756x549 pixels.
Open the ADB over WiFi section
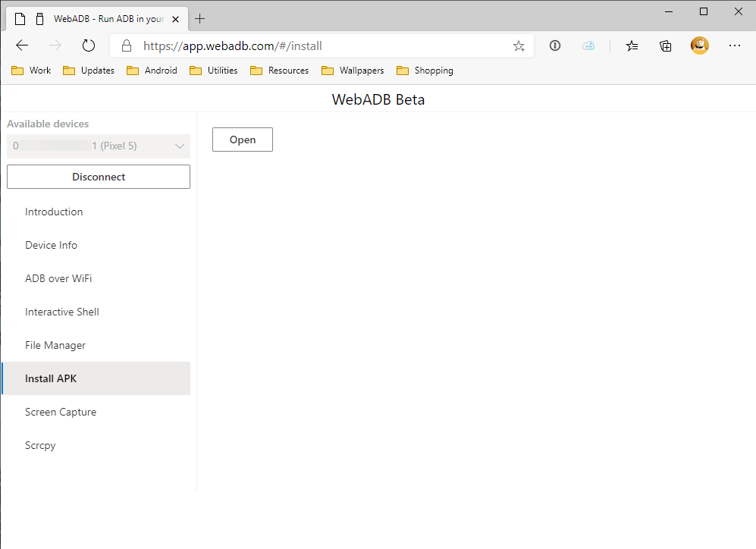coord(96,278)
